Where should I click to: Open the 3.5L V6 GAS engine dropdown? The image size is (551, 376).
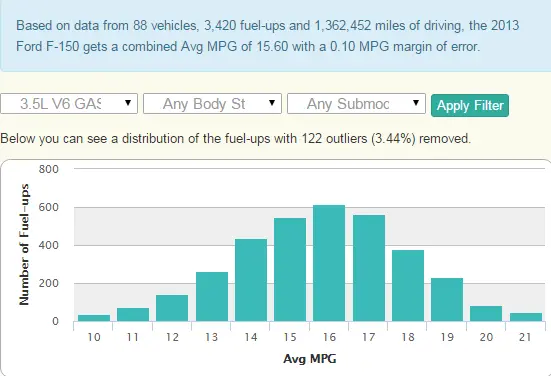[69, 104]
